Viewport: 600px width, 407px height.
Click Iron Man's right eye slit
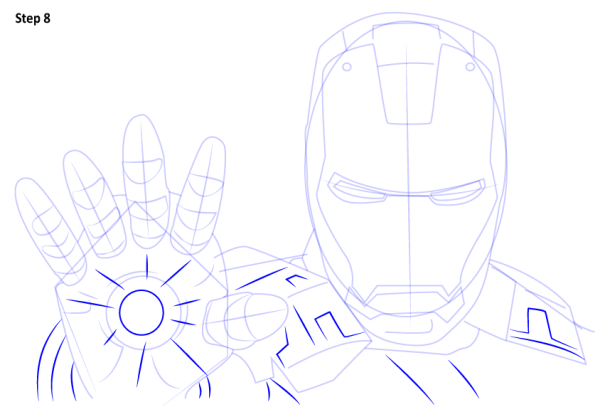457,190
